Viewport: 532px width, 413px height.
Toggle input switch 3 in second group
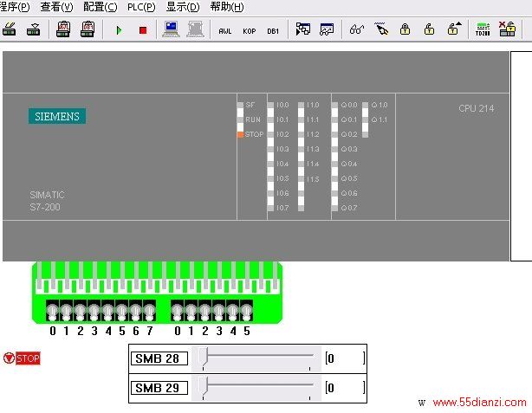coord(219,311)
